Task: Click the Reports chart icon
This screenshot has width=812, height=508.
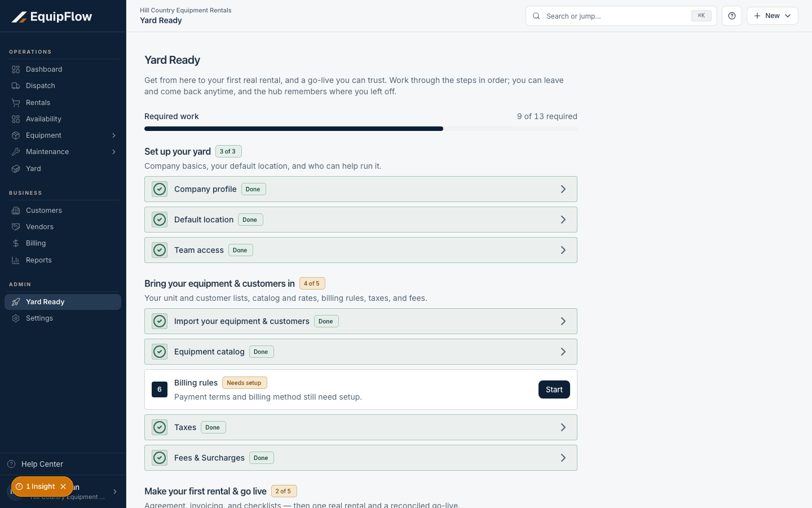Action: [x=16, y=260]
